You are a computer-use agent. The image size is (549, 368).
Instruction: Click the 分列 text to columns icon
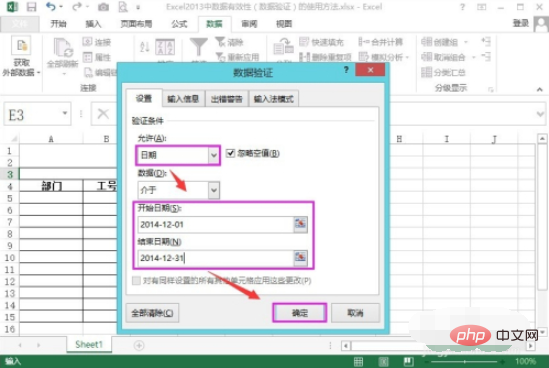tap(283, 47)
